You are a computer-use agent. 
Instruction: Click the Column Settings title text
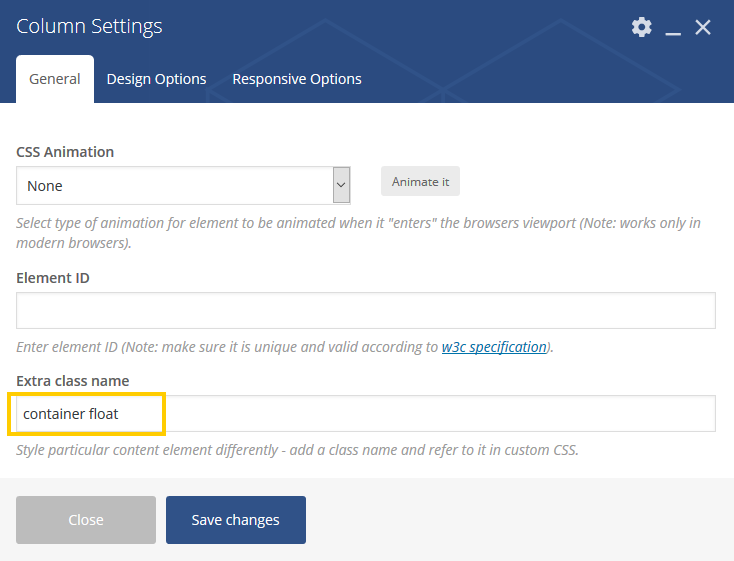89,26
